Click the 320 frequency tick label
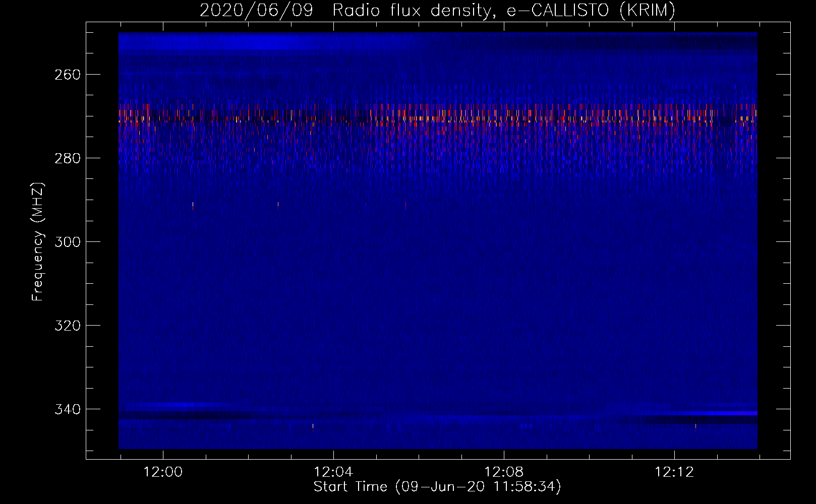 coord(67,326)
